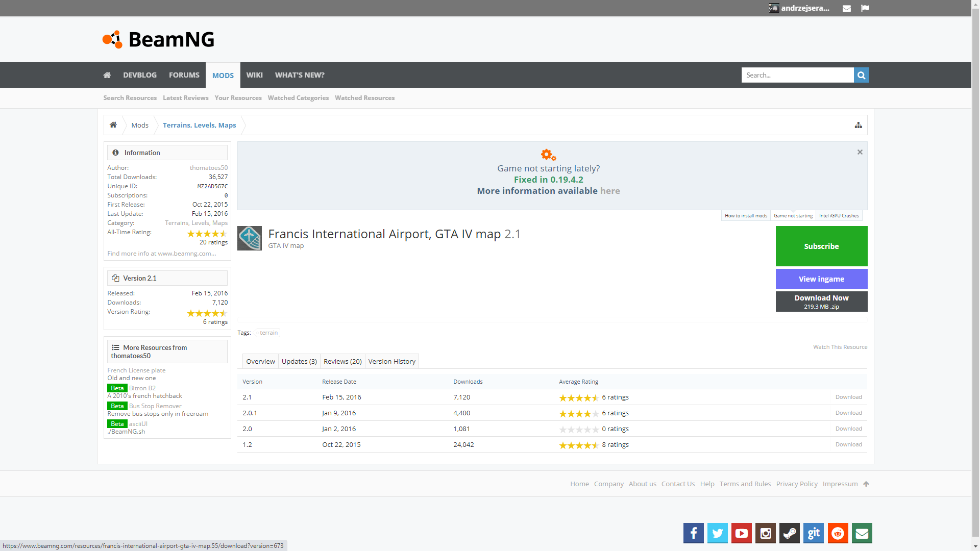Viewport: 980px width, 551px height.
Task: Open the alerts flag icon
Action: pos(865,8)
